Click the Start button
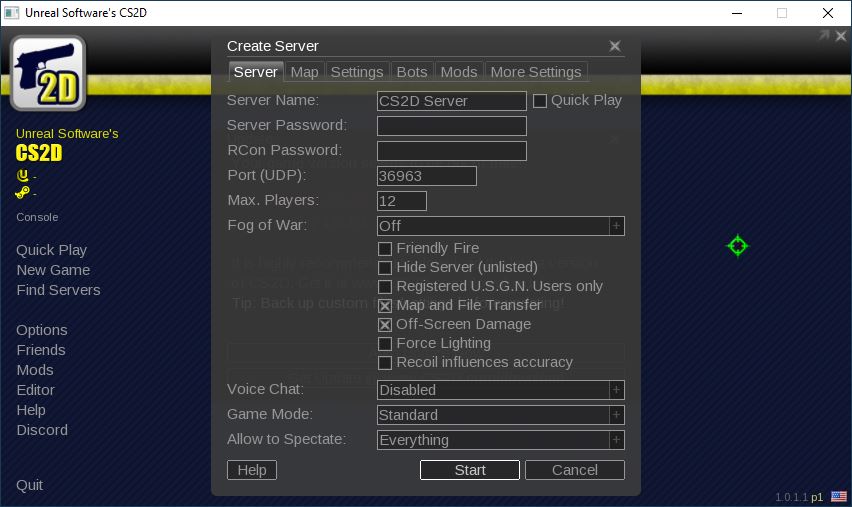Image resolution: width=852 pixels, height=507 pixels. (470, 470)
